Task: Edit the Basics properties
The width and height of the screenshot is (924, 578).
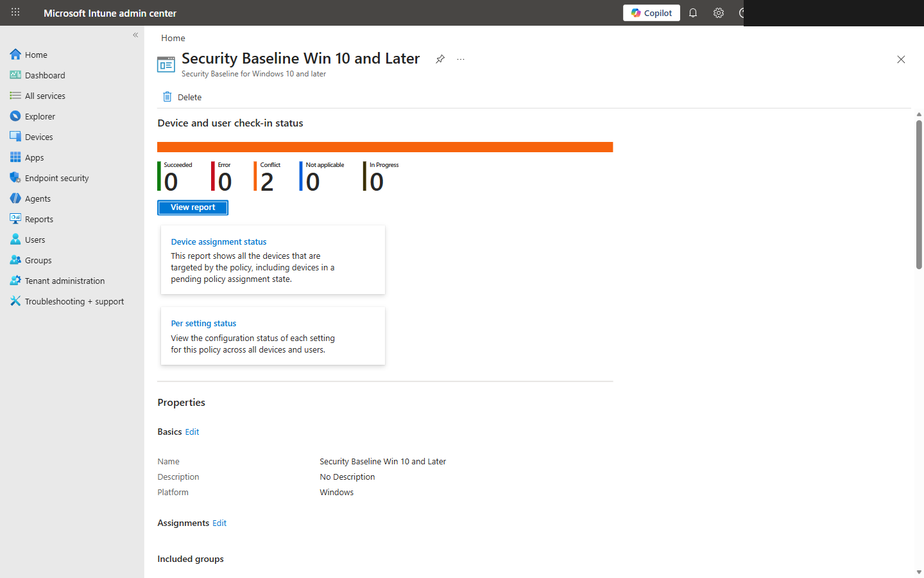Action: (x=192, y=432)
